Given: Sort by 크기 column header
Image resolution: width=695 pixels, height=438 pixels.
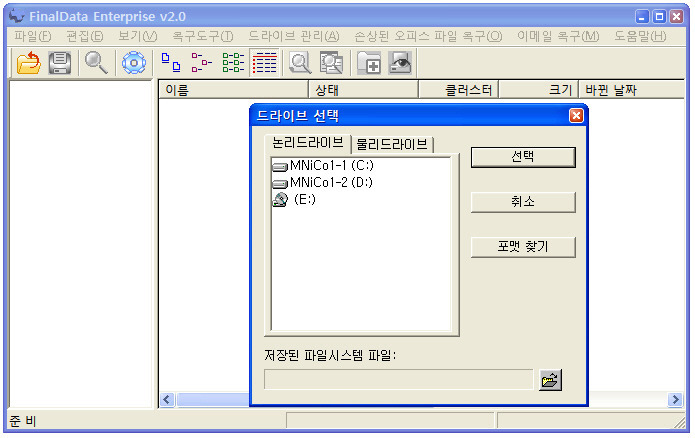Looking at the screenshot, I should pos(539,90).
